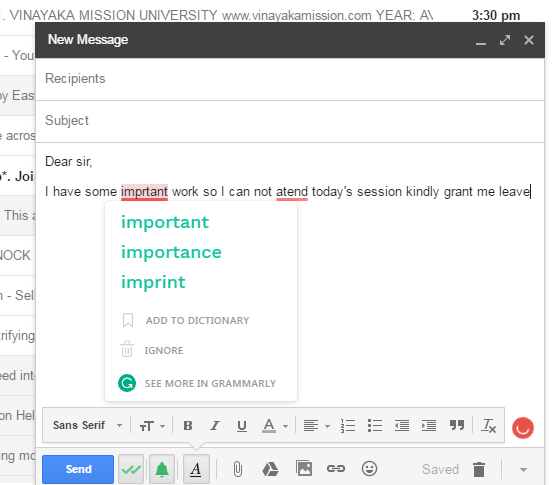Choose the 'important' spelling suggestion
555x485 pixels.
pyautogui.click(x=165, y=222)
